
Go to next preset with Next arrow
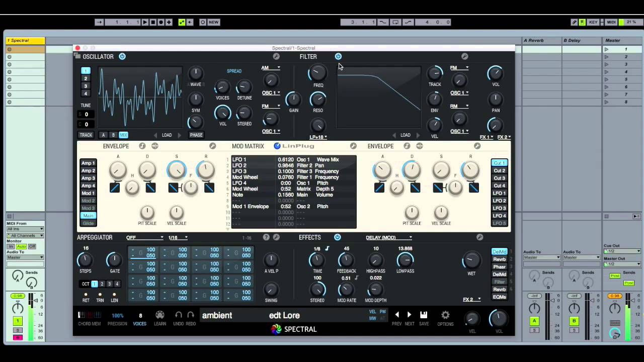click(x=409, y=315)
